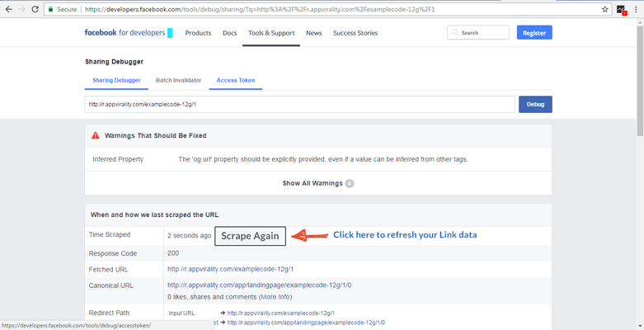Click the browser forward arrow
644x330 pixels.
click(x=21, y=9)
